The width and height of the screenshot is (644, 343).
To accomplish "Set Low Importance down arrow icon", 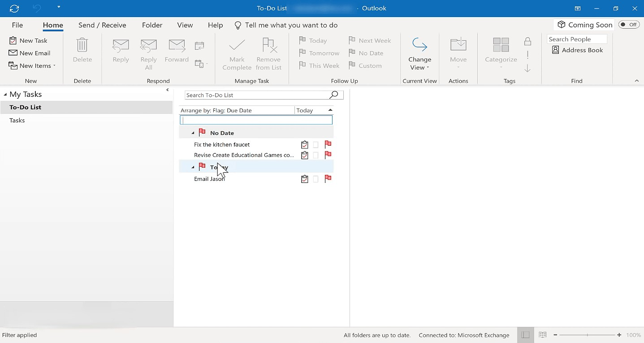I will point(528,68).
